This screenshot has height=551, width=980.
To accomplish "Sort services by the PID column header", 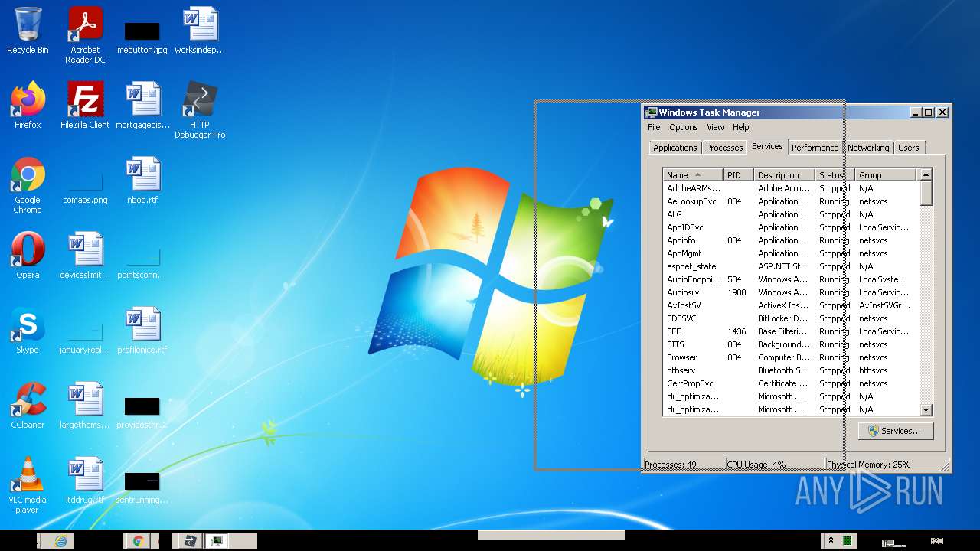I will click(739, 175).
